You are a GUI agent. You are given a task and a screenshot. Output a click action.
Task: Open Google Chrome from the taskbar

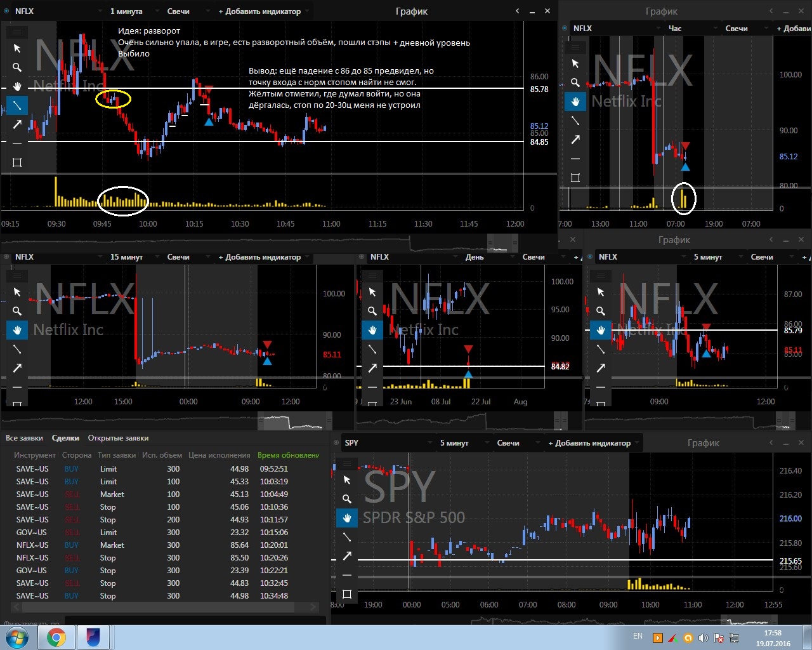(56, 637)
